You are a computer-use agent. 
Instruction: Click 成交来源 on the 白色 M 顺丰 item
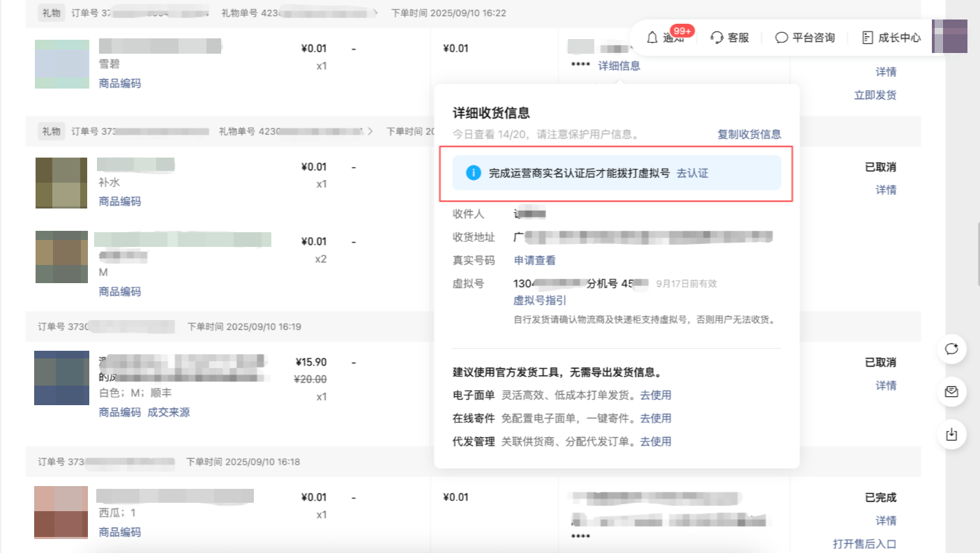[168, 412]
